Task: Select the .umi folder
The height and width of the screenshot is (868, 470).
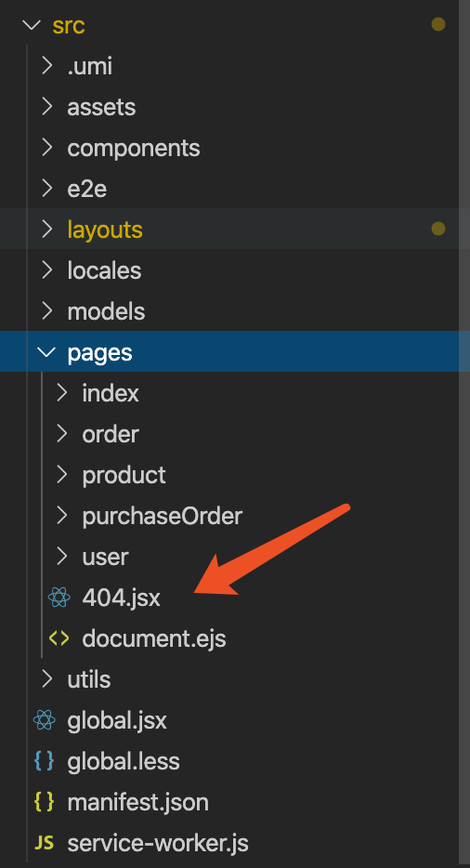Action: pyautogui.click(x=229, y=66)
